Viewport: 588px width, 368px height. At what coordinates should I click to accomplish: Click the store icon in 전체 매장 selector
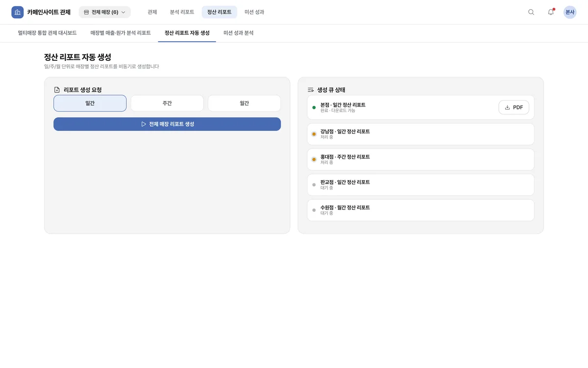(x=86, y=12)
